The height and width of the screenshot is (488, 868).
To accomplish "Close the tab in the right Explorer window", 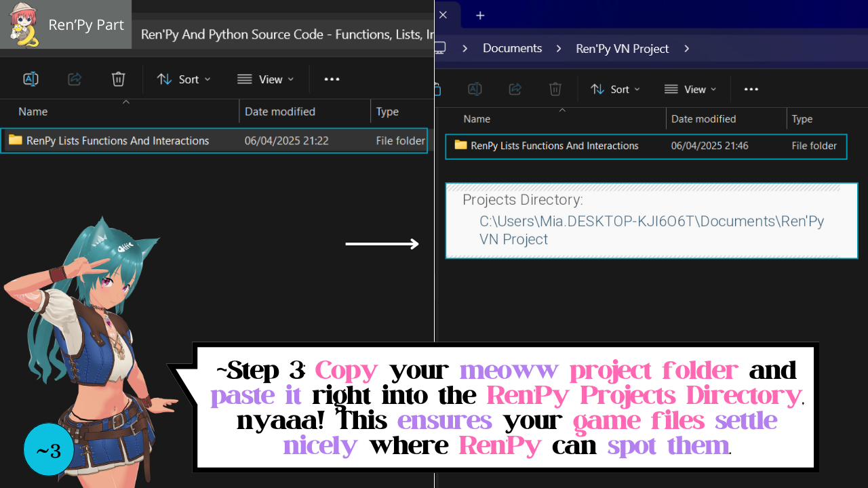I will click(443, 14).
